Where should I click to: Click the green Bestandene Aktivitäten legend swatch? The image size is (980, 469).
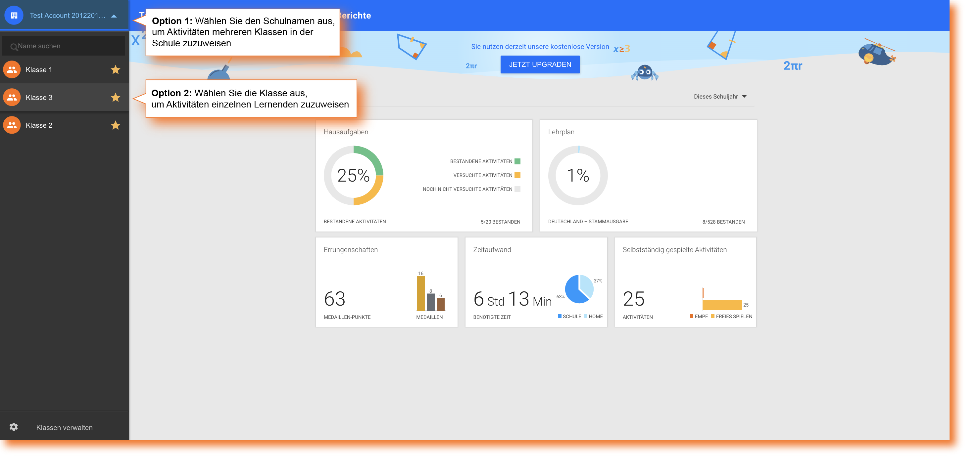517,161
